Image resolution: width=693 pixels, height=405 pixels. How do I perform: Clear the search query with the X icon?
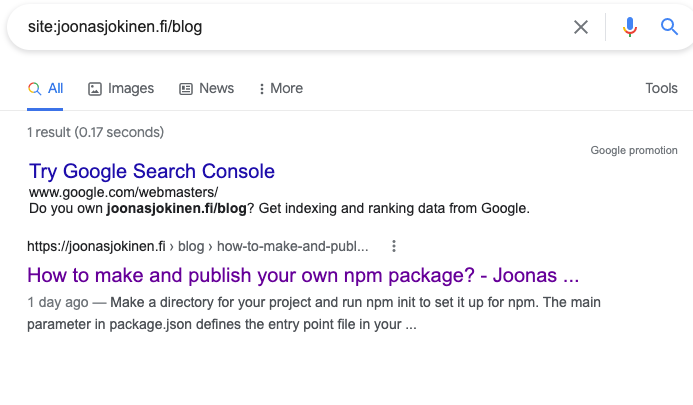[x=581, y=27]
